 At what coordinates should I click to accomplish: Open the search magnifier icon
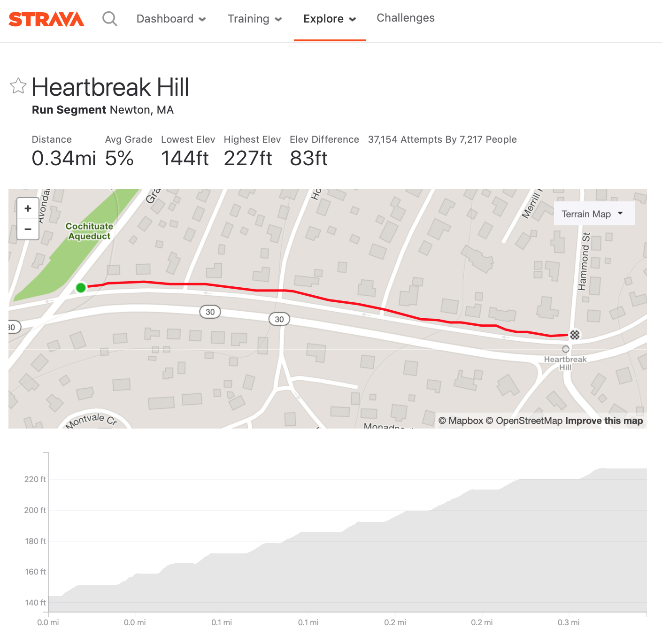pyautogui.click(x=110, y=19)
